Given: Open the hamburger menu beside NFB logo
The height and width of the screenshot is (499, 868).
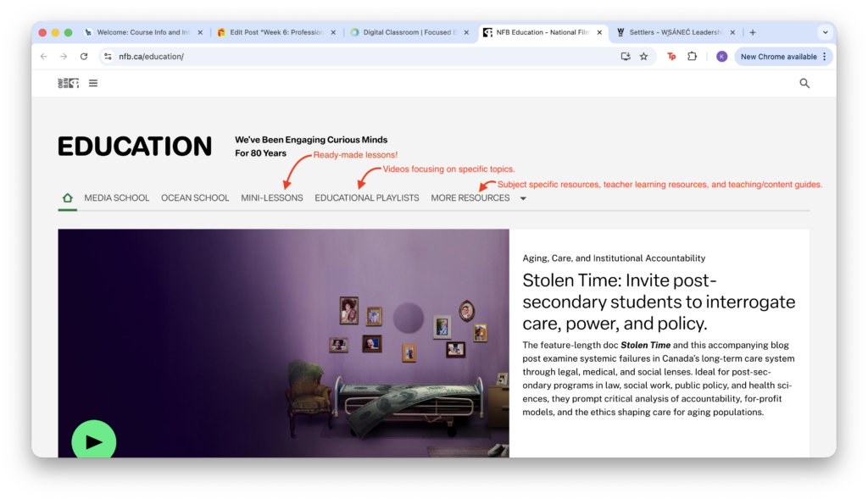Looking at the screenshot, I should point(93,83).
